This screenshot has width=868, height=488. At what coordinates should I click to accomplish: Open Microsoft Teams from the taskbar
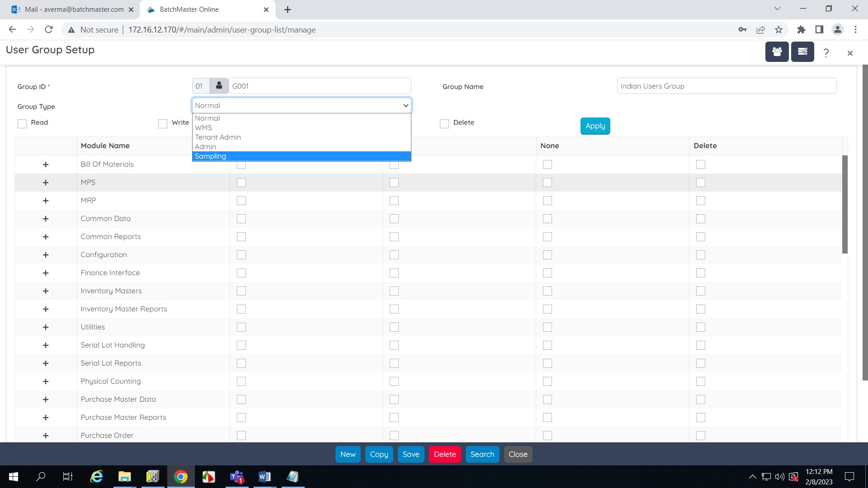[237, 477]
